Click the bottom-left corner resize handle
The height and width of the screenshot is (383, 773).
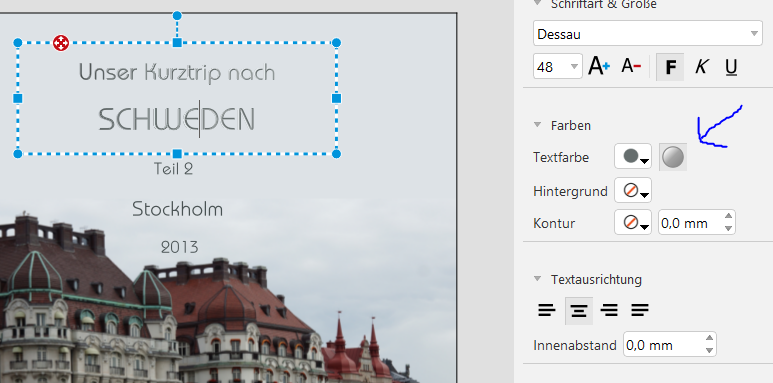18,154
